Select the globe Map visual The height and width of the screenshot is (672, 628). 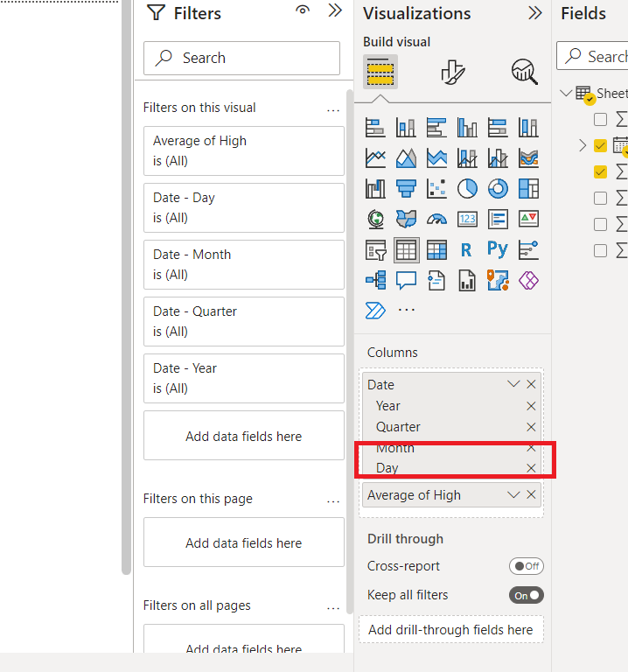click(375, 219)
